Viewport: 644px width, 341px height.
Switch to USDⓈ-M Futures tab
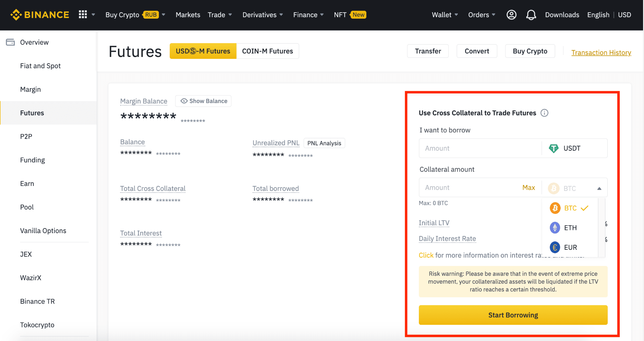tap(203, 51)
